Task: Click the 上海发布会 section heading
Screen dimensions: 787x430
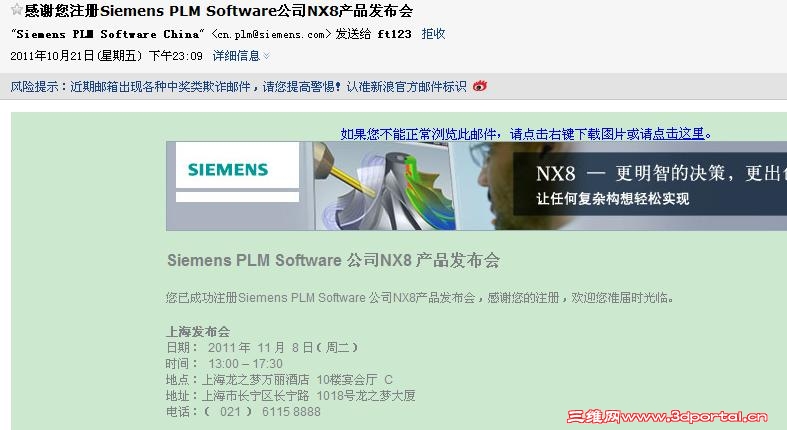Action: 198,332
